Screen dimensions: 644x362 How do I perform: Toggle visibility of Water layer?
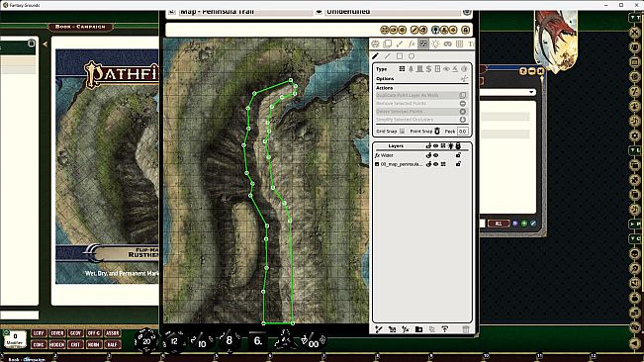coord(436,155)
